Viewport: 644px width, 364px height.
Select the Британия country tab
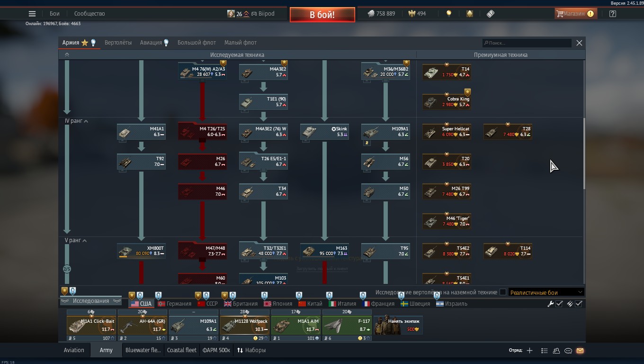tap(241, 304)
